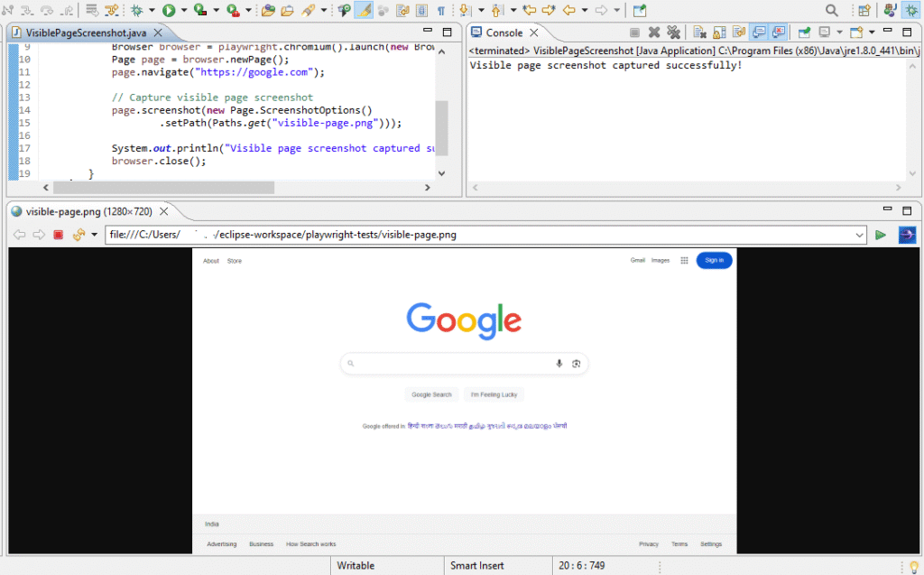Screen dimensions: 924x575
Task: Refresh the visible-page.png browser view
Action: pos(79,234)
